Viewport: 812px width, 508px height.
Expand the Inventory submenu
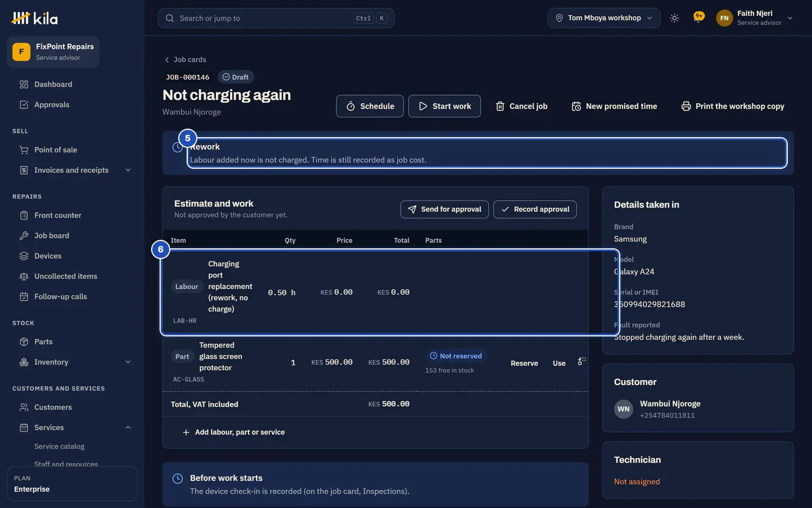click(x=127, y=362)
